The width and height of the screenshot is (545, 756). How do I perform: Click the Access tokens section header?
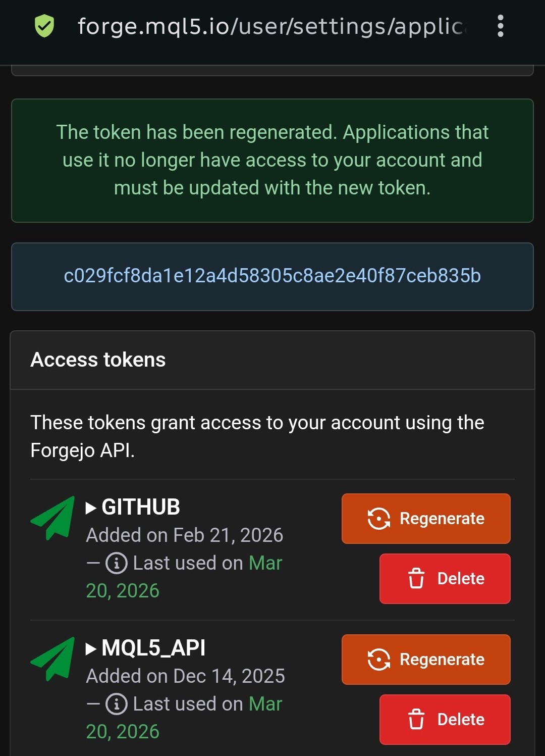point(98,360)
